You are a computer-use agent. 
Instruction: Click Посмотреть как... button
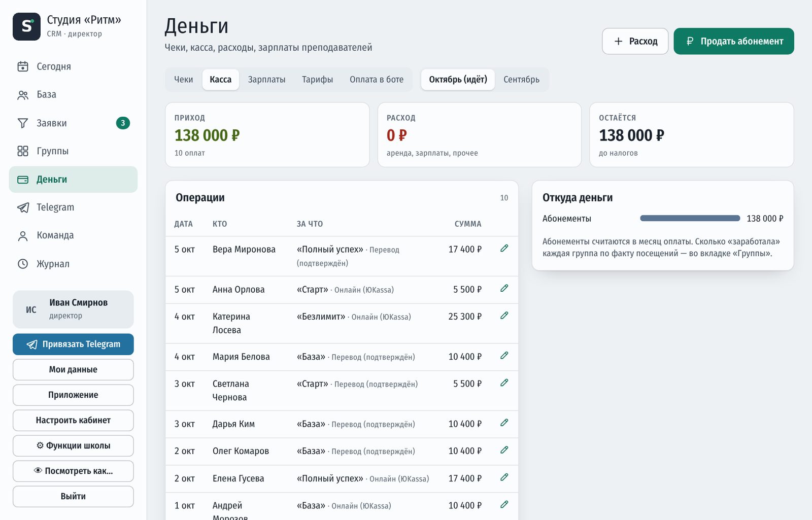click(x=73, y=471)
